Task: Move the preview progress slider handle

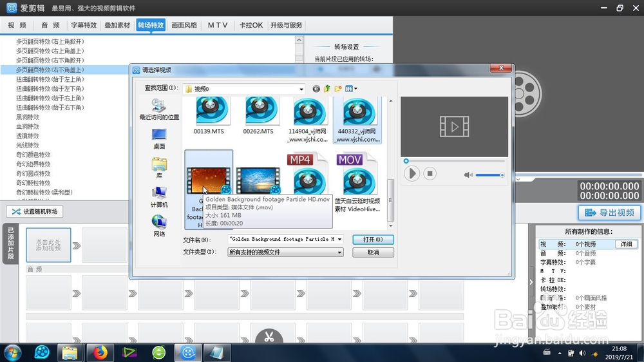Action: click(406, 161)
